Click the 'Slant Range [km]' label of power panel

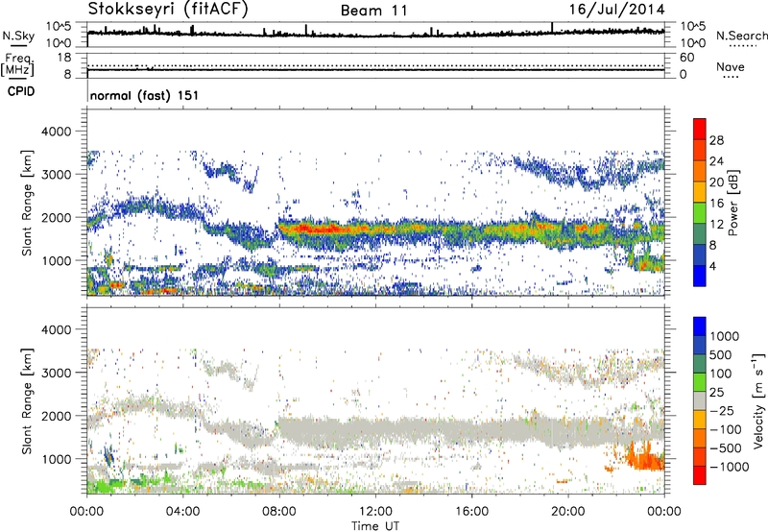pos(27,203)
